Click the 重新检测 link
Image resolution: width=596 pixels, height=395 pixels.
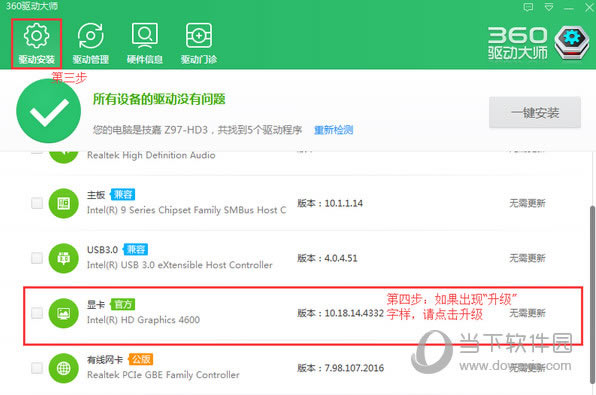[333, 130]
